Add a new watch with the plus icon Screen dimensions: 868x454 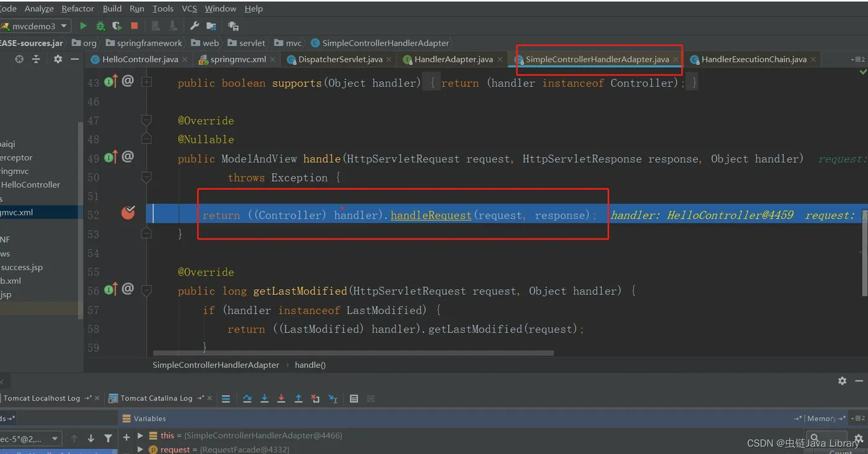coord(126,437)
